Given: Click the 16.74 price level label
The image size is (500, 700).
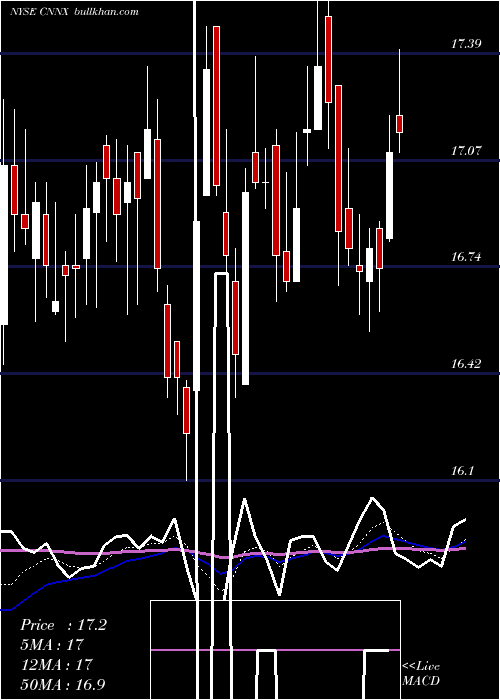Looking at the screenshot, I should (466, 257).
